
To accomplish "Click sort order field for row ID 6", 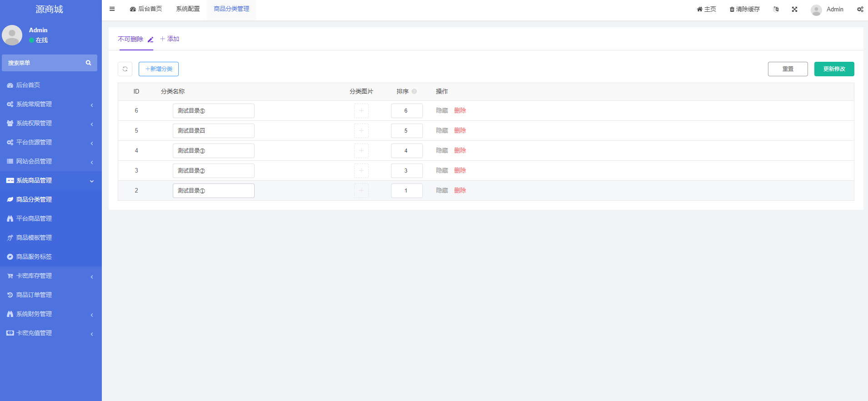I will 407,111.
